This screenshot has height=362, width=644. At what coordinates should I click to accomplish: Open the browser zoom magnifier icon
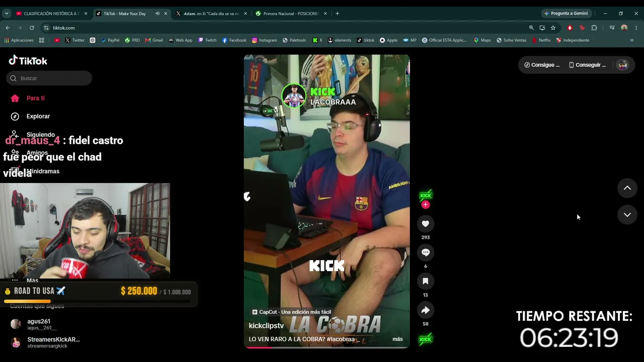[x=531, y=28]
